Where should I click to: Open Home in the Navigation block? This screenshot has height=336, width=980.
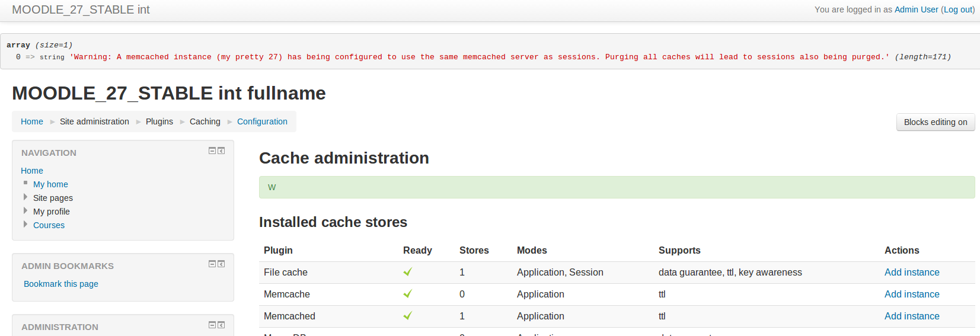(x=32, y=171)
